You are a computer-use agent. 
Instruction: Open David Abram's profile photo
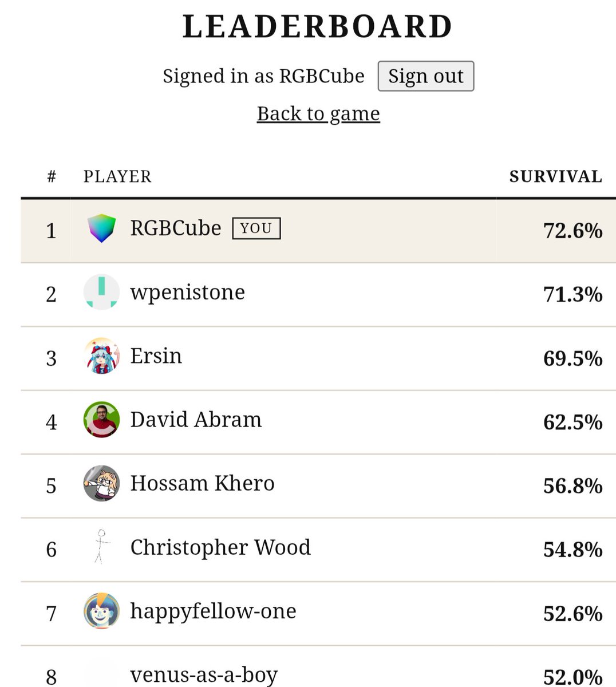tap(101, 420)
